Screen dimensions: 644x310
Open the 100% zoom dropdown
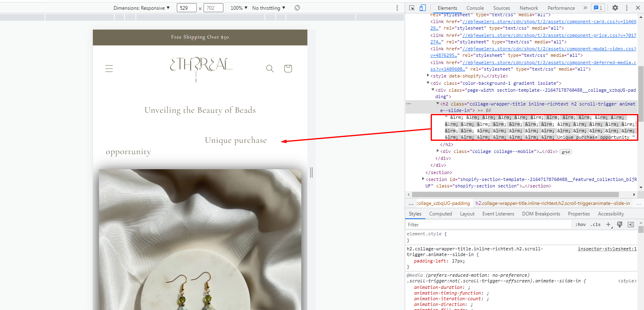(239, 8)
